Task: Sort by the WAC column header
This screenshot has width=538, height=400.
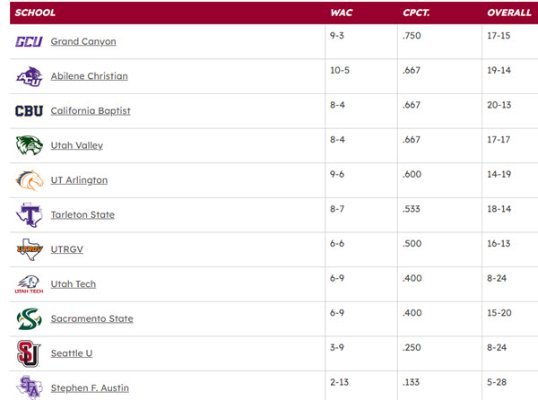Action: click(341, 13)
